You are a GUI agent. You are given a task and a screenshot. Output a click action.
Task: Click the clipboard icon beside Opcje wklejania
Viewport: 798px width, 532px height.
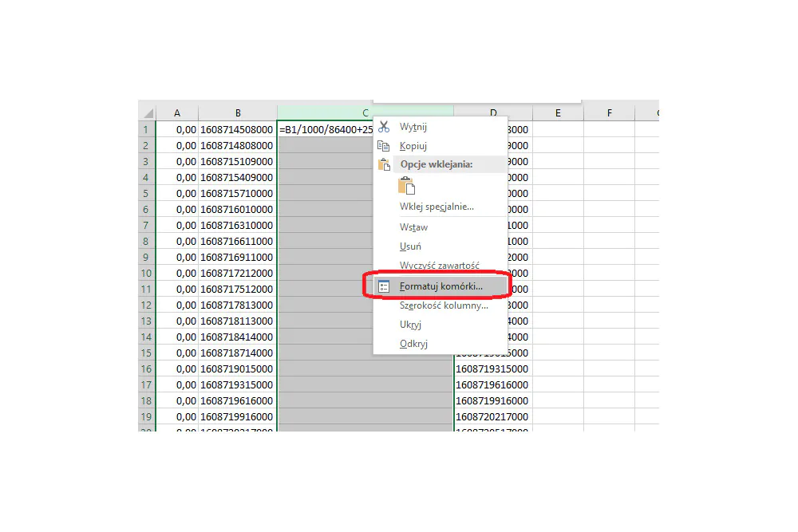click(385, 164)
